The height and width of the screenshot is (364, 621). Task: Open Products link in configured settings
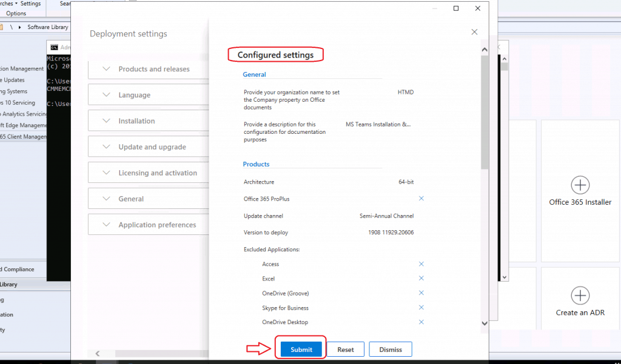[257, 164]
